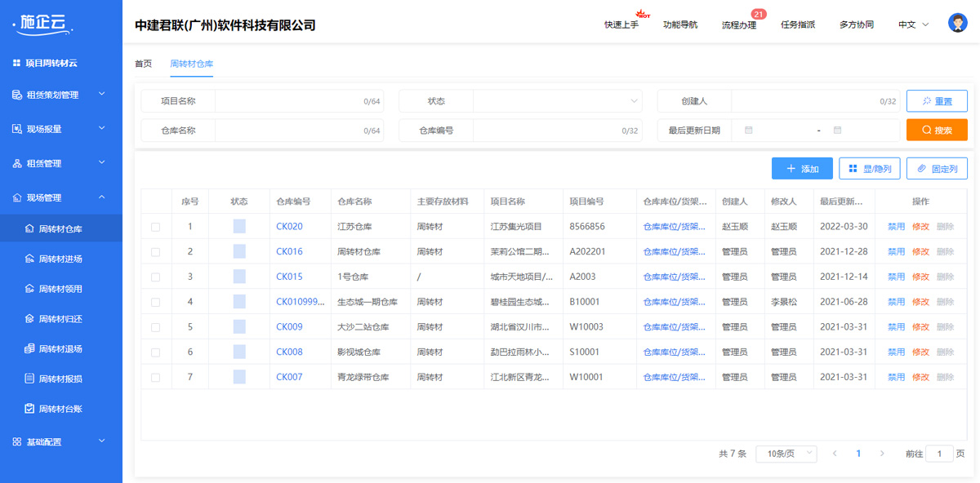Click status swatch for row CK008
The width and height of the screenshot is (980, 483).
239,352
